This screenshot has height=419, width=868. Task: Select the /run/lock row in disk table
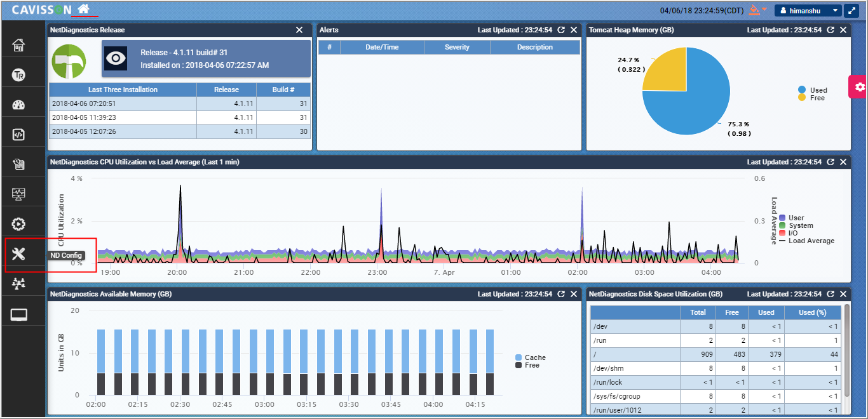715,382
